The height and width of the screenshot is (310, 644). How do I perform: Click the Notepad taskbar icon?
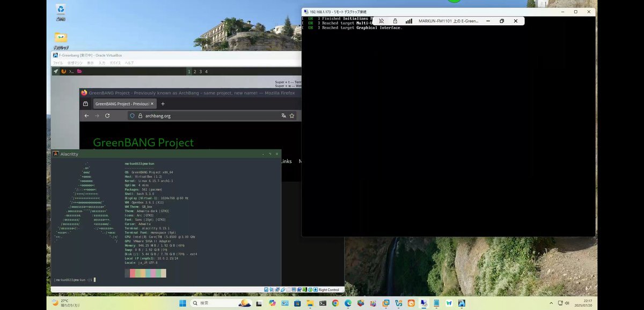pyautogui.click(x=436, y=303)
